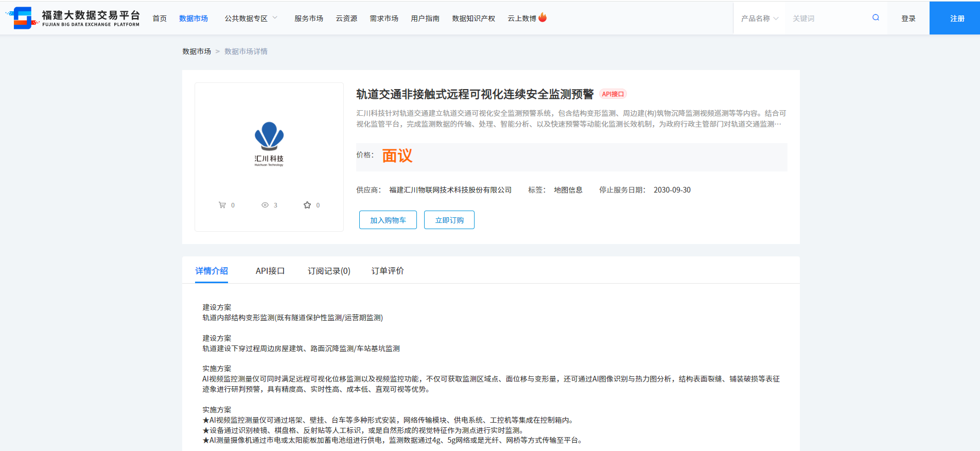This screenshot has width=980, height=451.
Task: Switch to the API接口 tab
Action: [x=270, y=271]
